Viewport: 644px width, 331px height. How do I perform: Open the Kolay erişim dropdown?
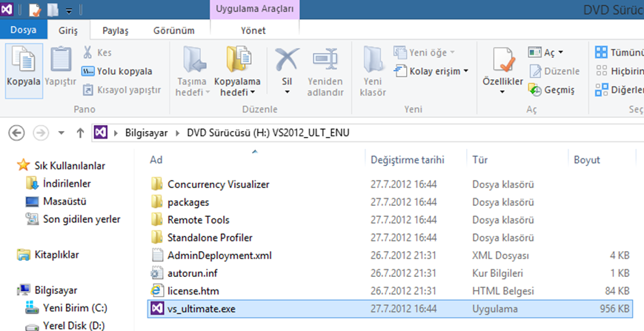[431, 71]
